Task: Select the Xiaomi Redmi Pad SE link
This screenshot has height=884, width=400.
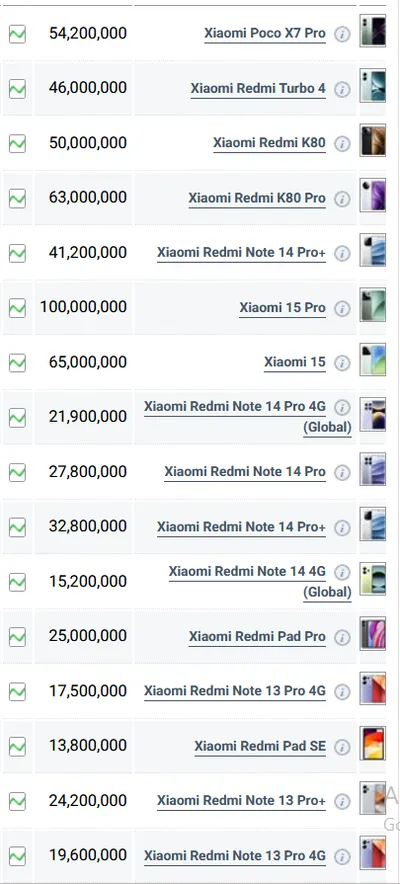Action: pyautogui.click(x=260, y=746)
